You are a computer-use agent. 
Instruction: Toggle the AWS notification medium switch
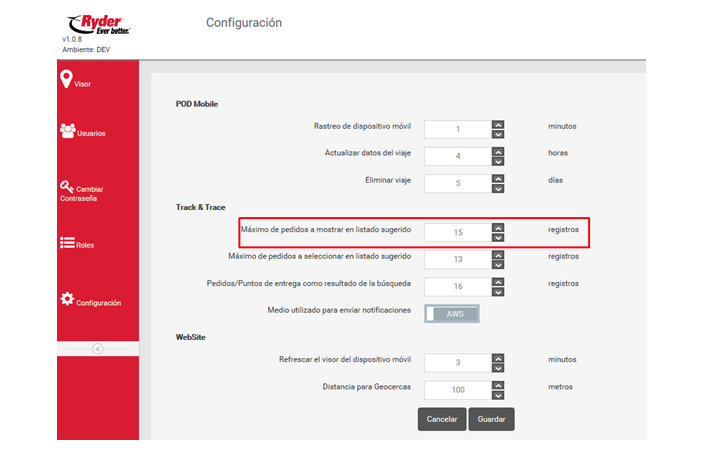(x=452, y=313)
